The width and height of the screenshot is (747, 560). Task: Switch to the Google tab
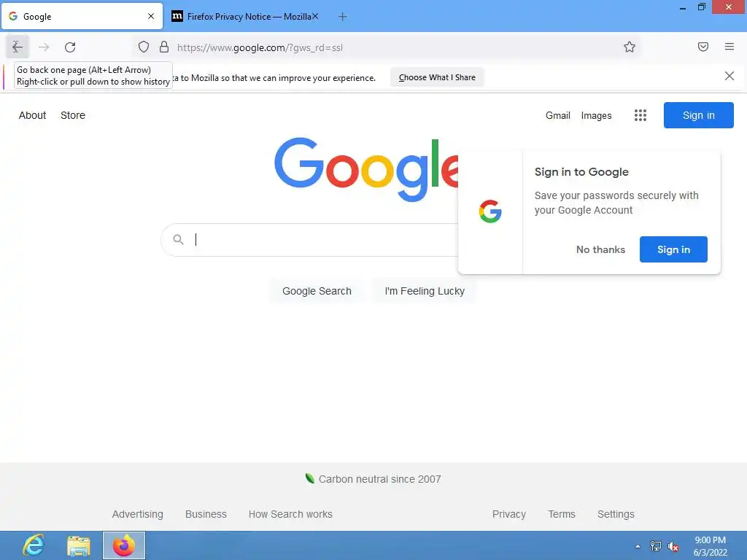point(82,16)
